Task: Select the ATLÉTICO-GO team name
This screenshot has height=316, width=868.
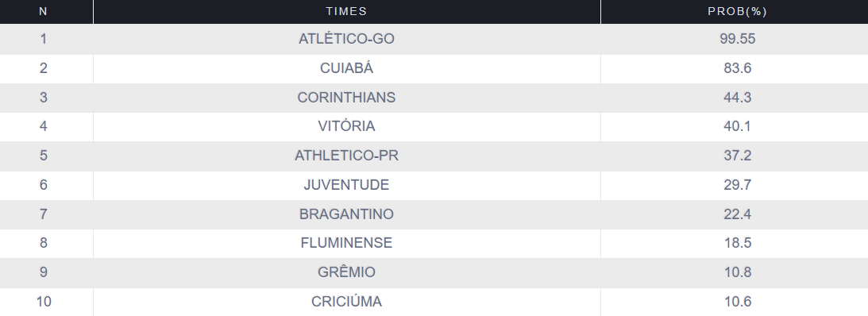Action: click(346, 39)
